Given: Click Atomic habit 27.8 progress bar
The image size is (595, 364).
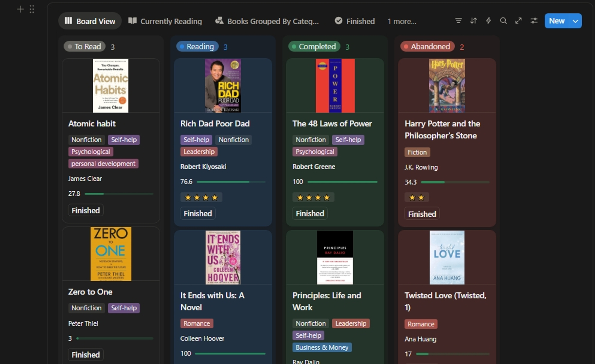Looking at the screenshot, I should (119, 194).
